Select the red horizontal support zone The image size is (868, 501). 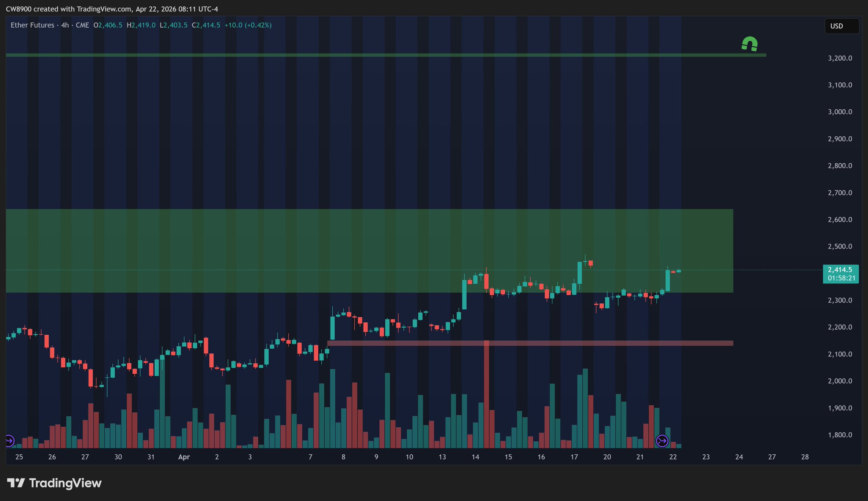[x=593, y=343]
